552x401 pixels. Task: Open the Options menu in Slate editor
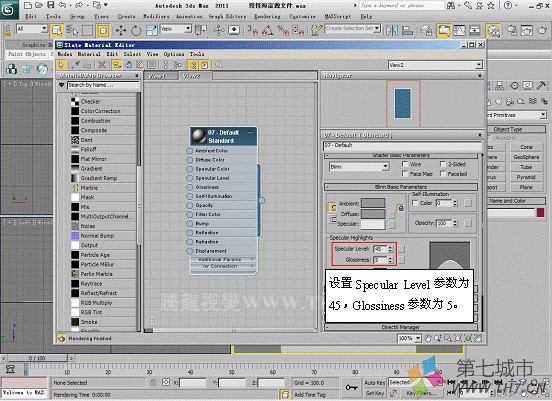point(174,54)
